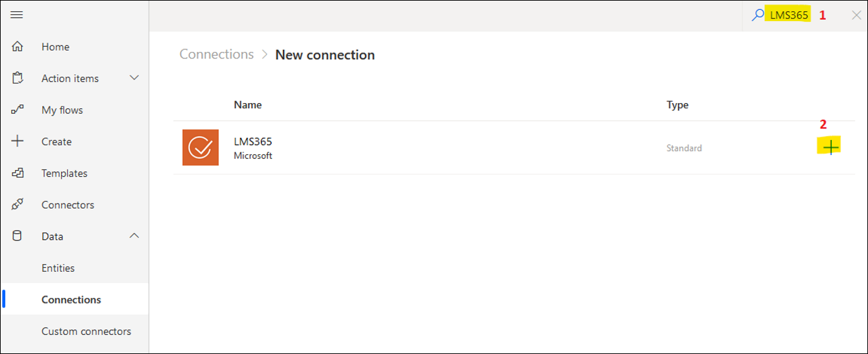The image size is (868, 354).
Task: Click the Home house icon
Action: tap(18, 47)
